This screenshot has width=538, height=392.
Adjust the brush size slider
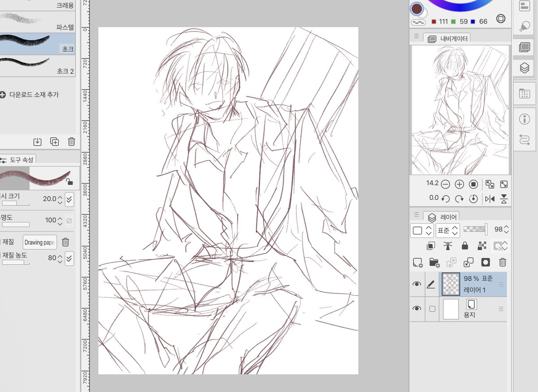tap(15, 204)
